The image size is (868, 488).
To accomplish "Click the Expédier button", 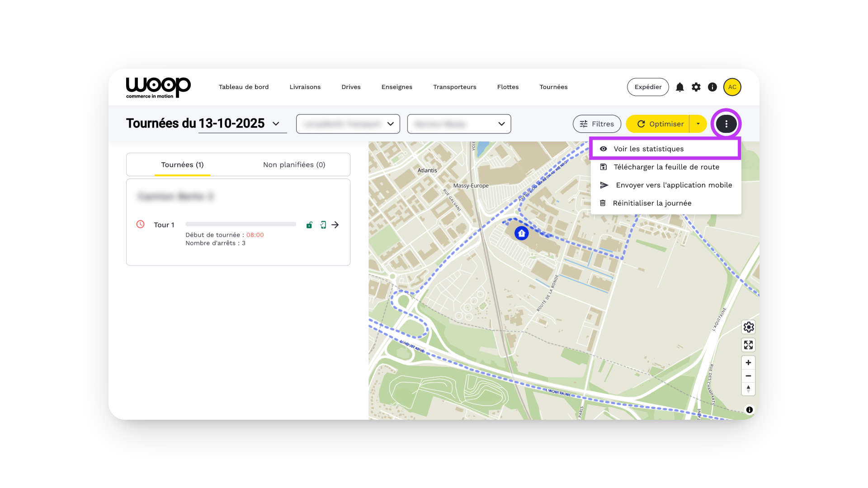I will pyautogui.click(x=647, y=87).
